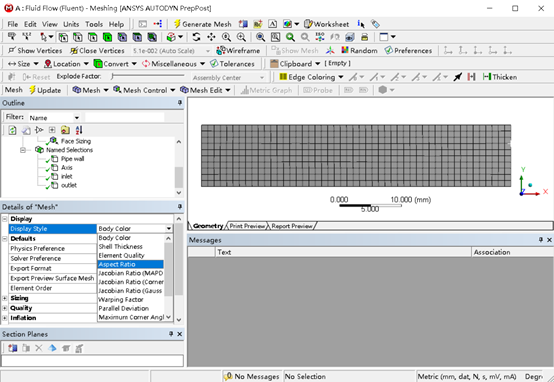This screenshot has width=554, height=382.
Task: Collapse the Named Selections node
Action: (x=23, y=150)
